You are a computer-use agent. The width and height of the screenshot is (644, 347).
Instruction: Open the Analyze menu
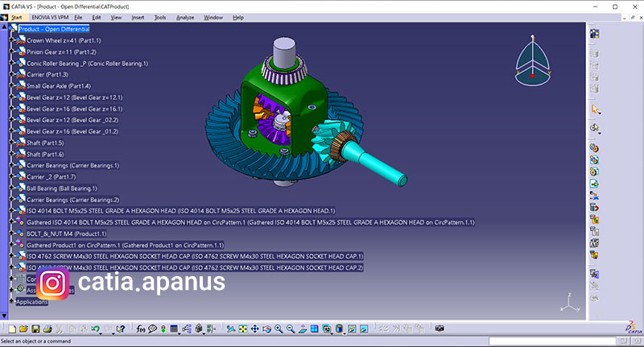[185, 17]
